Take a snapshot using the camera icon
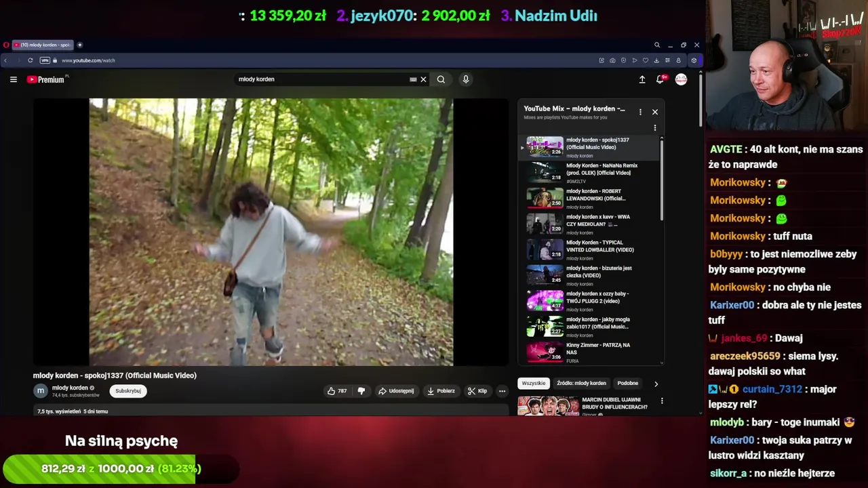 (x=612, y=60)
